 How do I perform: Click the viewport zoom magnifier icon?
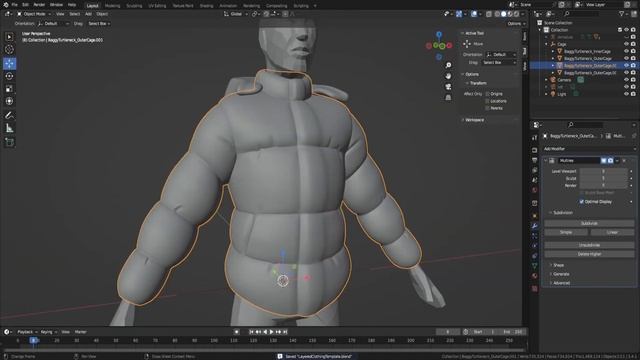(448, 65)
